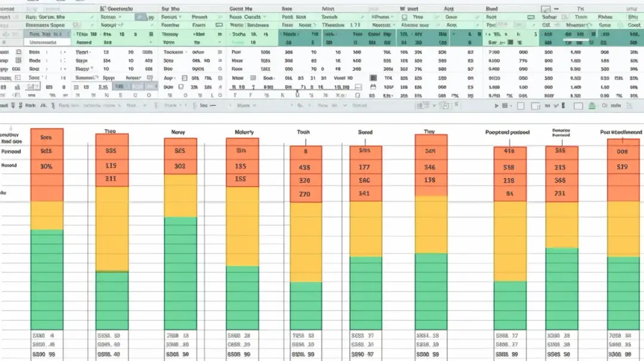Click the Poepterd pesleed chart label
The image size is (644, 361).
(509, 133)
